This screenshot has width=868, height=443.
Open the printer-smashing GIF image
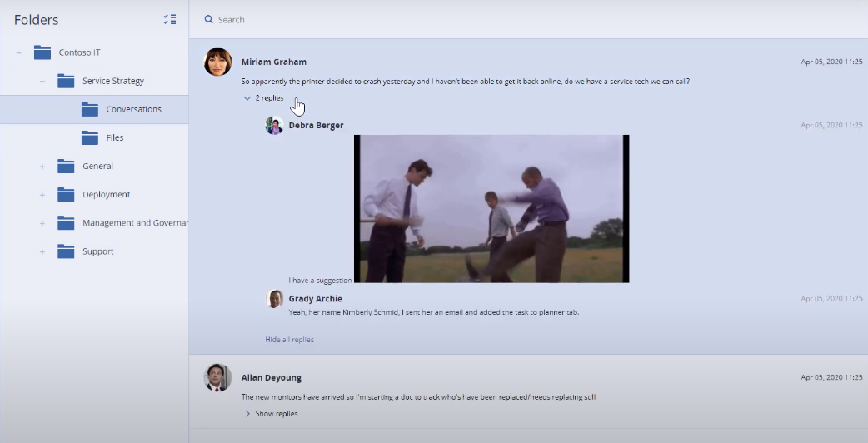click(491, 209)
